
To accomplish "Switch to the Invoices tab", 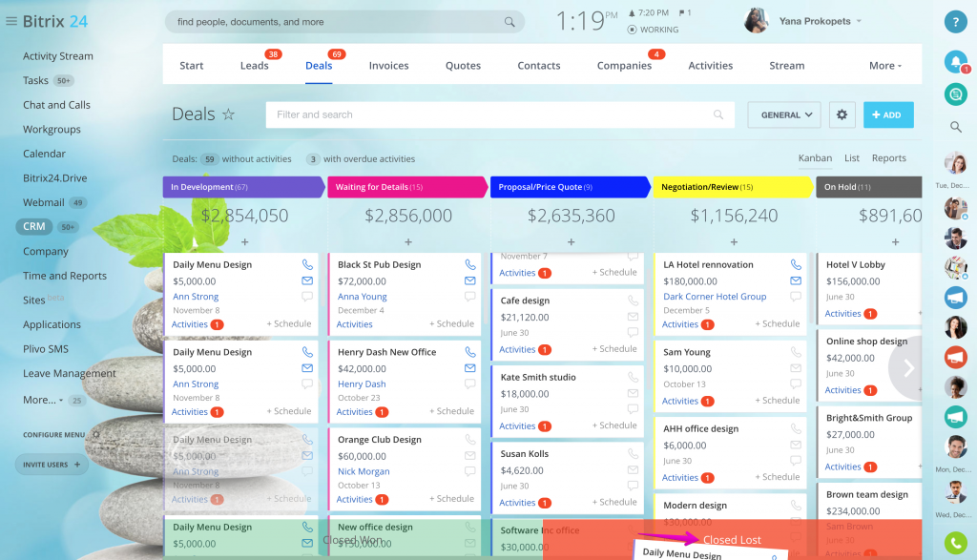I will click(x=389, y=66).
